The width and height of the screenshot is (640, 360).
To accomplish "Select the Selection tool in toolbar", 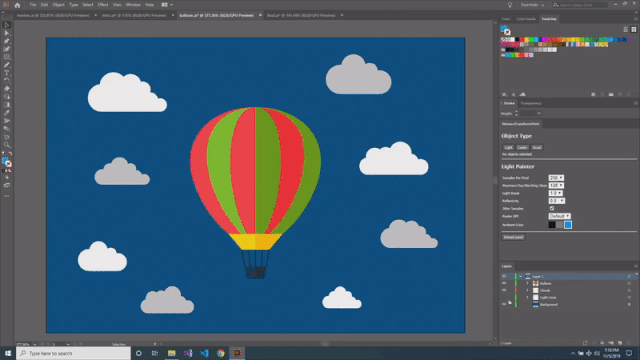I will [7, 25].
